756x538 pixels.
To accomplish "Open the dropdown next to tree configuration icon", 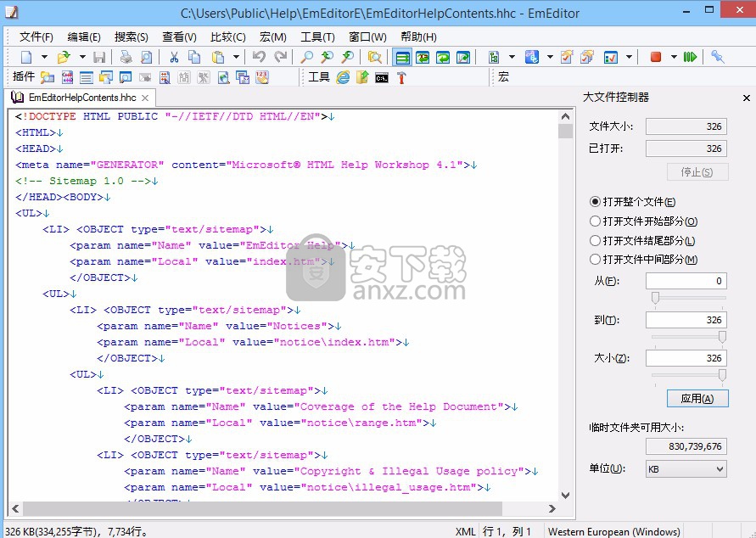I will 512,58.
